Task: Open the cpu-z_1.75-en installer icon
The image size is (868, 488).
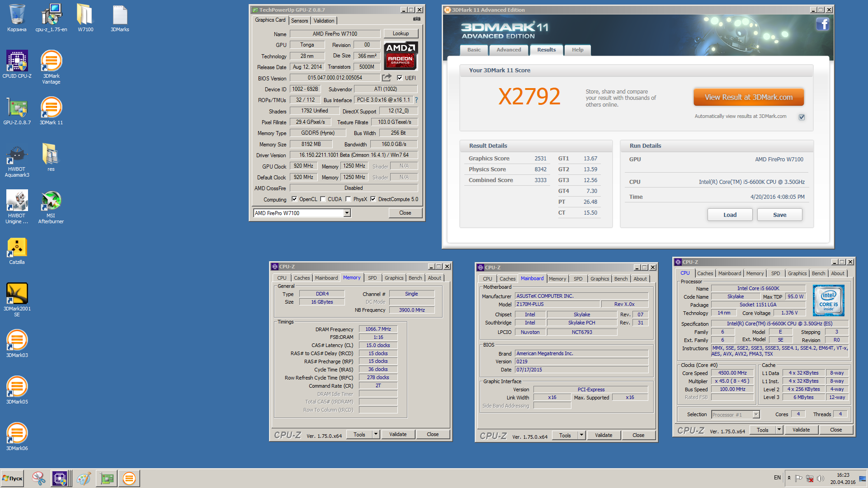Action: click(x=51, y=18)
